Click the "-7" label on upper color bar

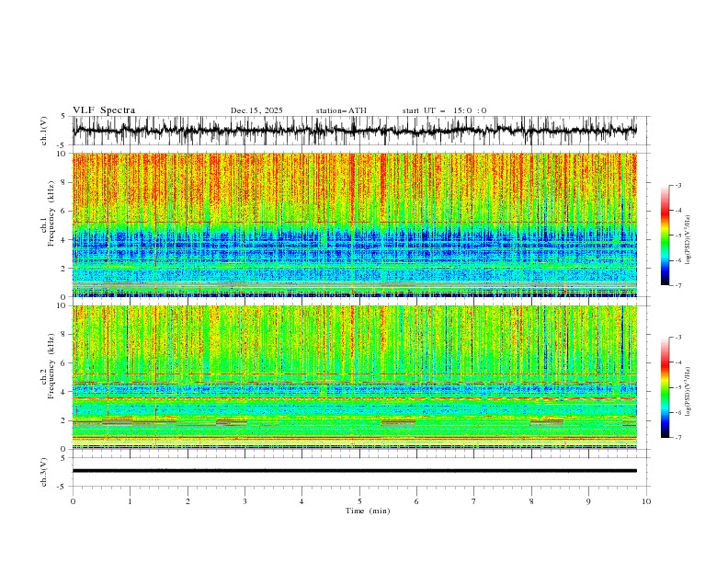[677, 285]
